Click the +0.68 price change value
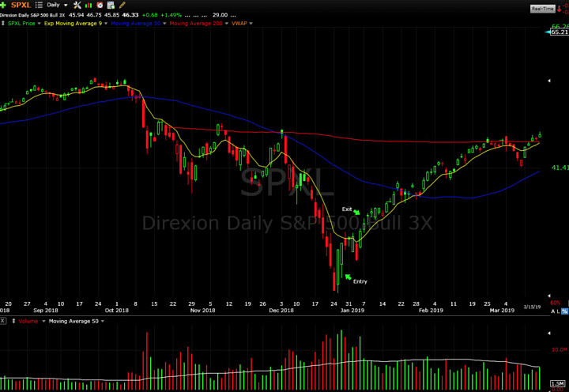The image size is (569, 392). tap(150, 15)
